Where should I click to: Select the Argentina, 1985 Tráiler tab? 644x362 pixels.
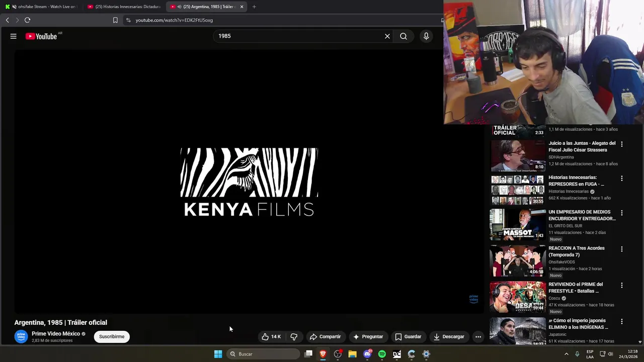pyautogui.click(x=206, y=7)
